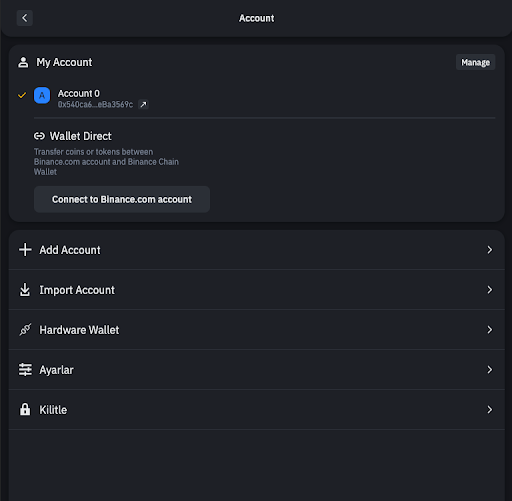This screenshot has height=501, width=512.
Task: Open the Kilitle menu item
Action: pyautogui.click(x=256, y=410)
